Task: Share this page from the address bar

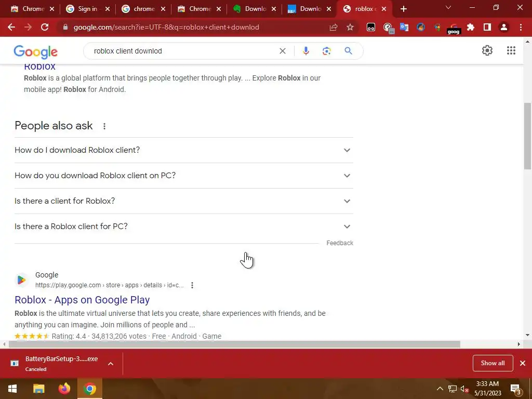Action: pyautogui.click(x=334, y=27)
